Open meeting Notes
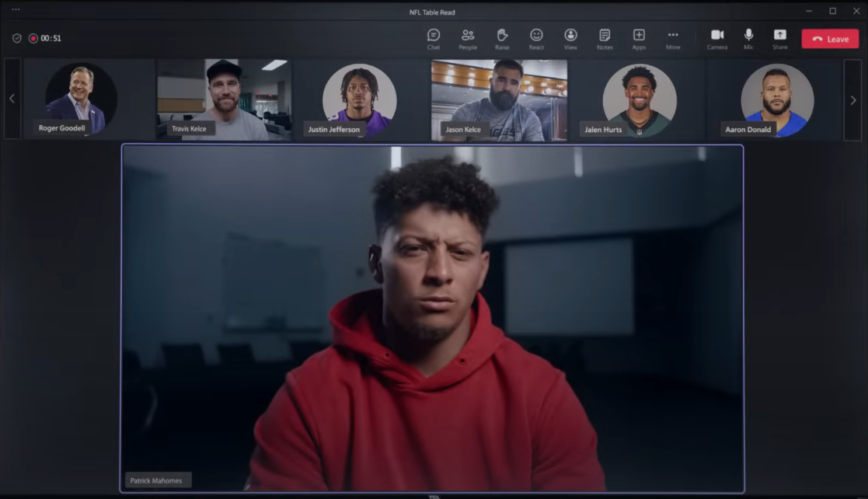 coord(605,37)
